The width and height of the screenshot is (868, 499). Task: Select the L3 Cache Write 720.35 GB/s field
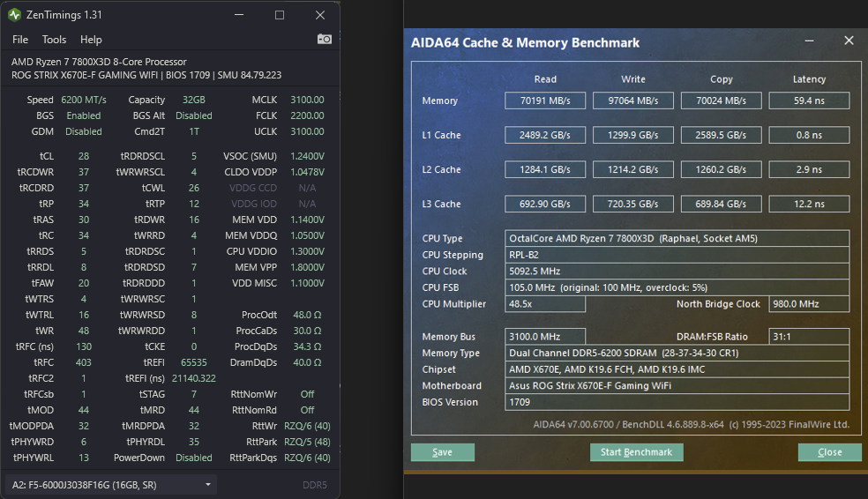[x=633, y=204]
